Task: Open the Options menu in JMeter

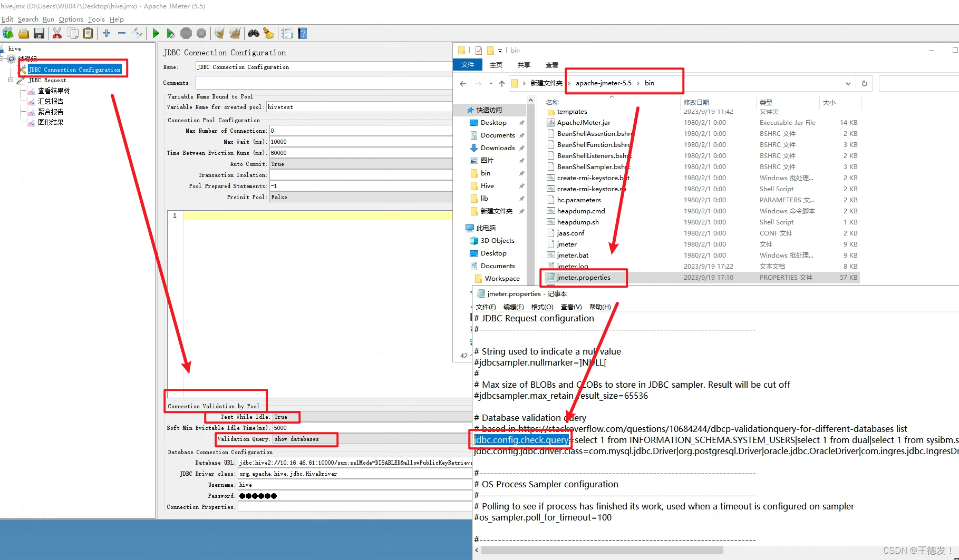Action: [x=71, y=19]
